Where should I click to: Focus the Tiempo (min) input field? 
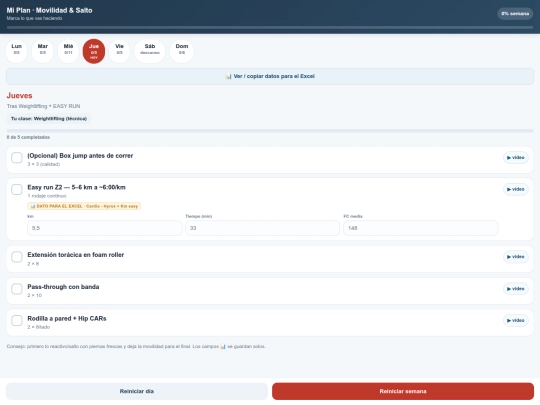[262, 228]
